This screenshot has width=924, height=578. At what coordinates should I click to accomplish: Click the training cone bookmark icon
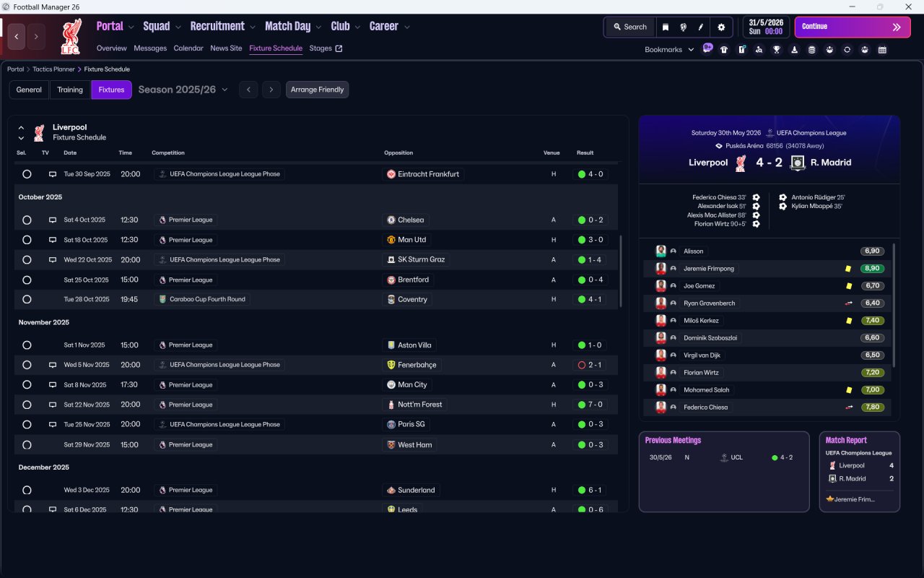[x=795, y=50]
